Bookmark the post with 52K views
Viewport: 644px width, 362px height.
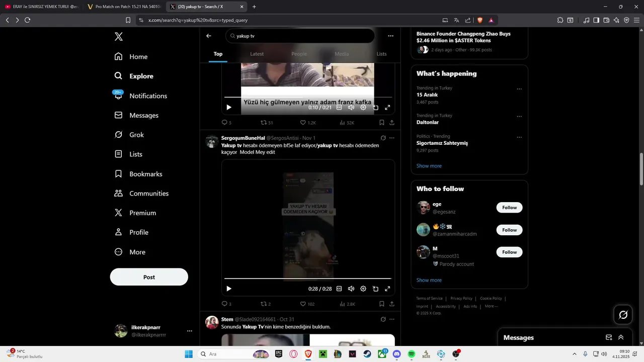(x=382, y=123)
